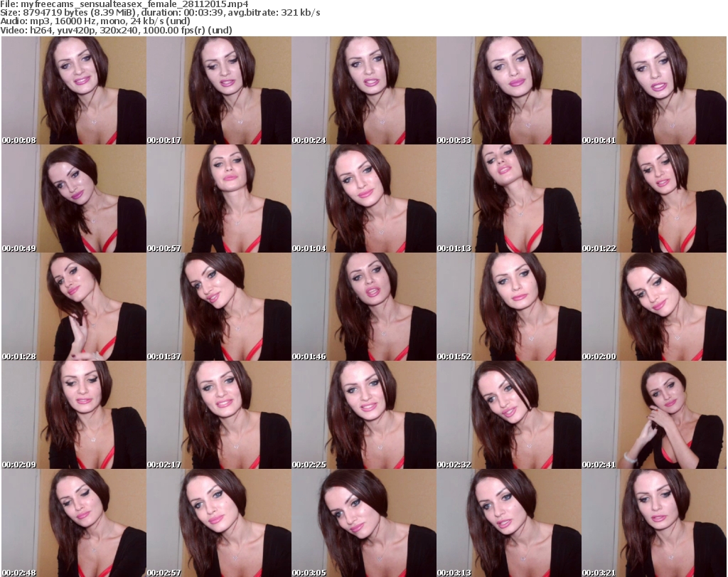Click the thumbnail at 00:02:32

point(509,415)
